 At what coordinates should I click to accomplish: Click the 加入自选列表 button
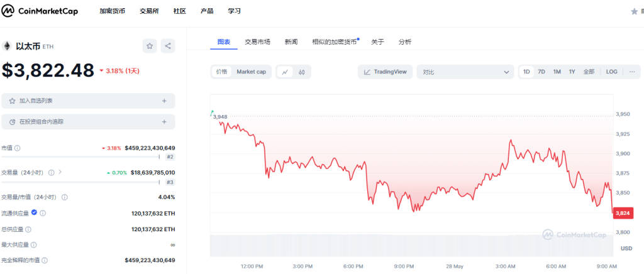point(88,101)
